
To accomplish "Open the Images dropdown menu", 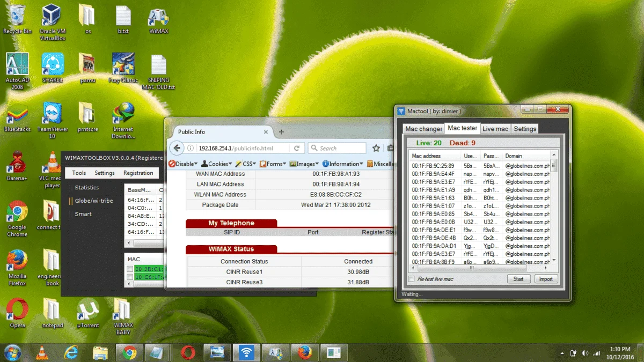I will tap(304, 164).
